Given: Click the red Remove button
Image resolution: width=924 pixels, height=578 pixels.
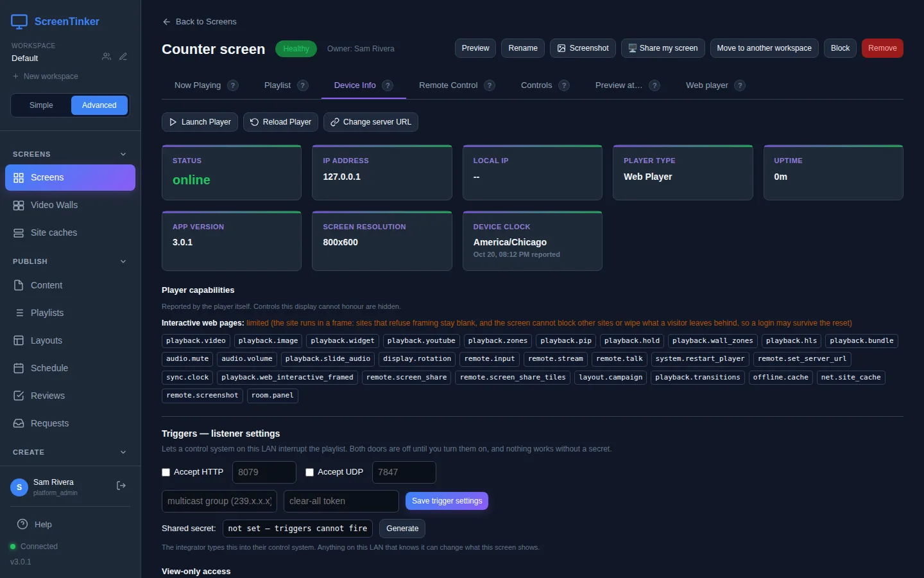Looking at the screenshot, I should (882, 48).
